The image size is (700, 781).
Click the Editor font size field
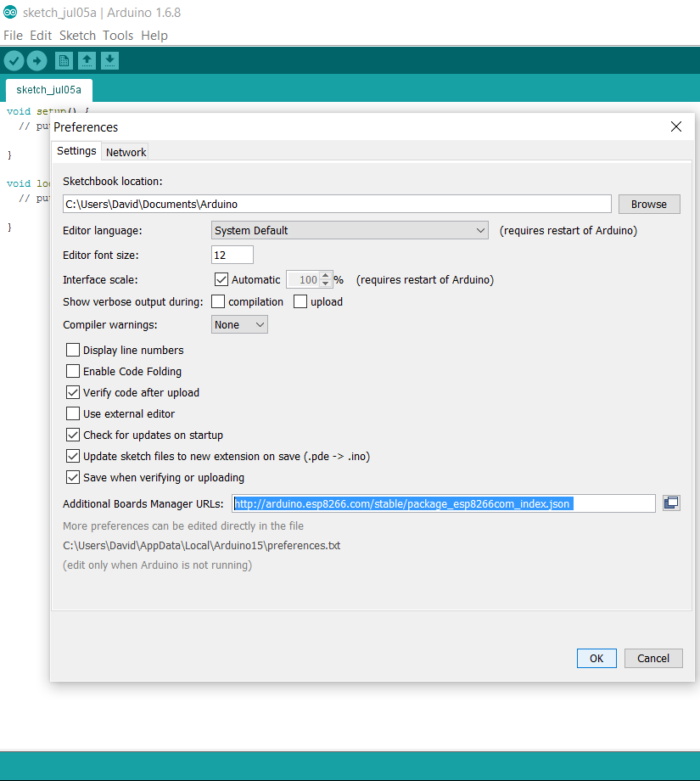point(232,255)
